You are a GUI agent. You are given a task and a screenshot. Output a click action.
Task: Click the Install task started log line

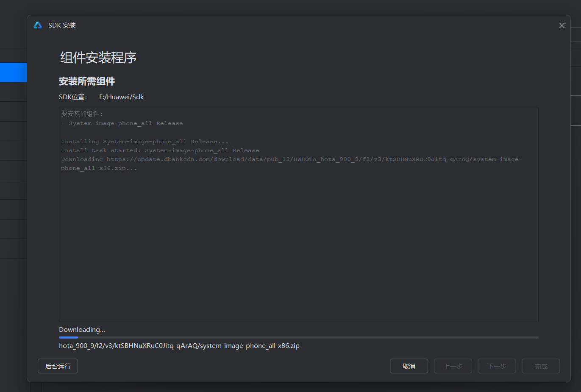pyautogui.click(x=160, y=150)
